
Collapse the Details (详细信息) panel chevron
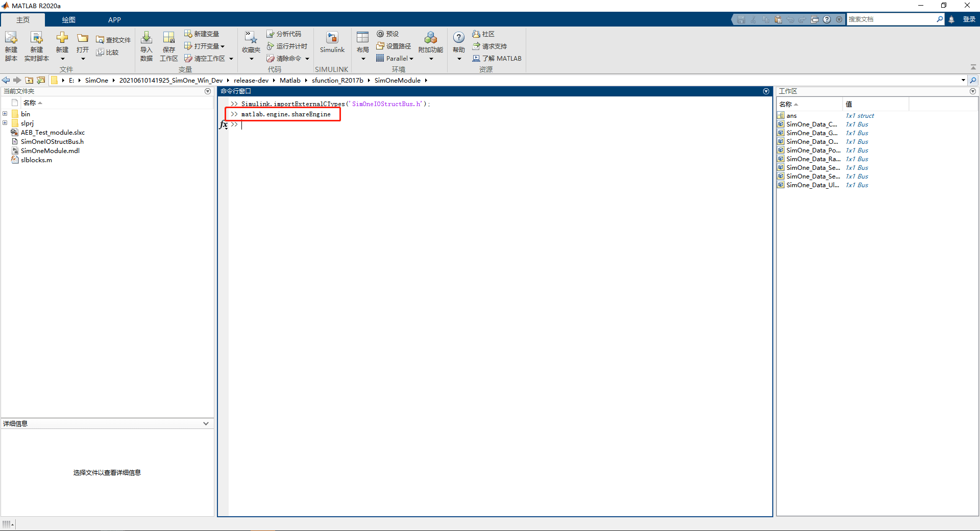(206, 423)
